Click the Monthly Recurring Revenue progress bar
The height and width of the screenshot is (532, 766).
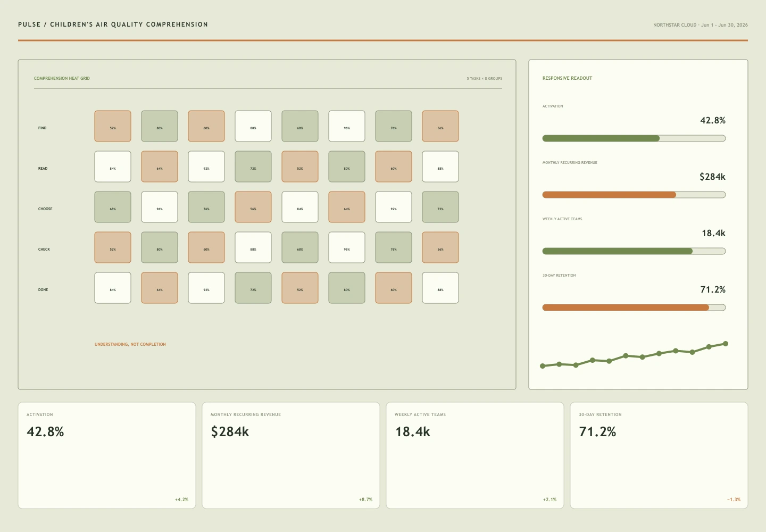coord(634,195)
